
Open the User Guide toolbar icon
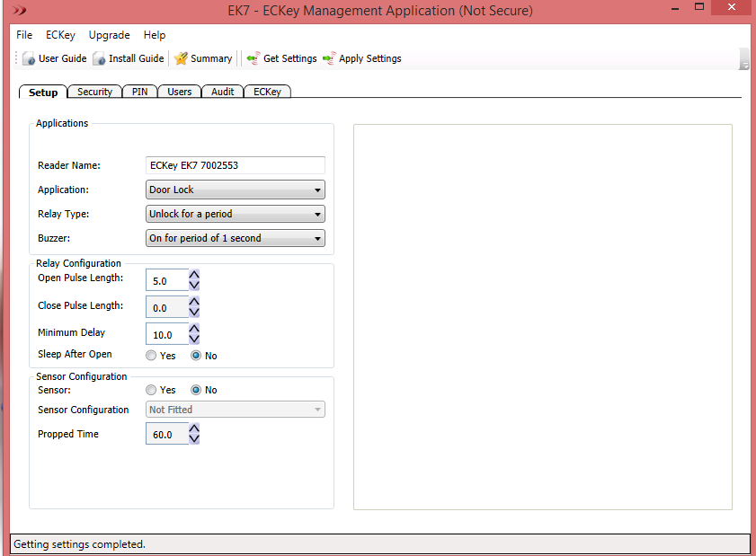(x=29, y=58)
